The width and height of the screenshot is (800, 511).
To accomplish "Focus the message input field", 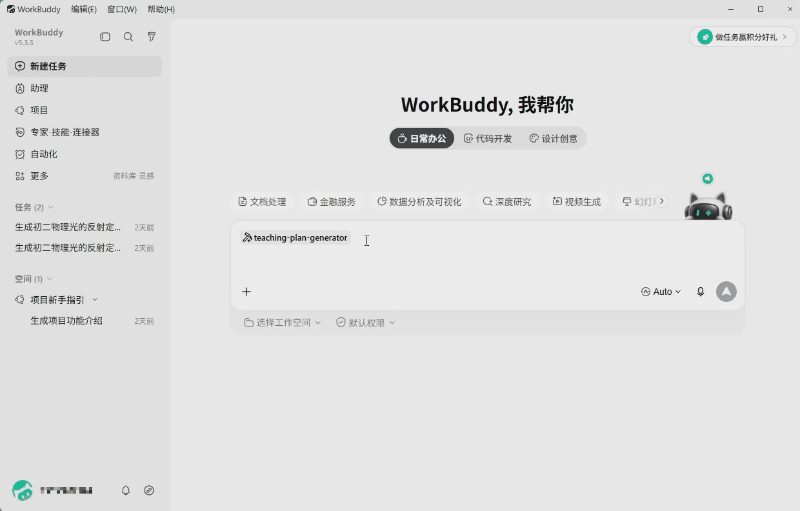I will 487,255.
